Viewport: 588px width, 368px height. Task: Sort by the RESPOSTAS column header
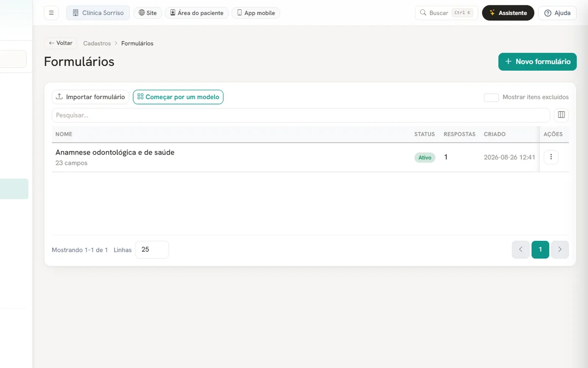[460, 134]
